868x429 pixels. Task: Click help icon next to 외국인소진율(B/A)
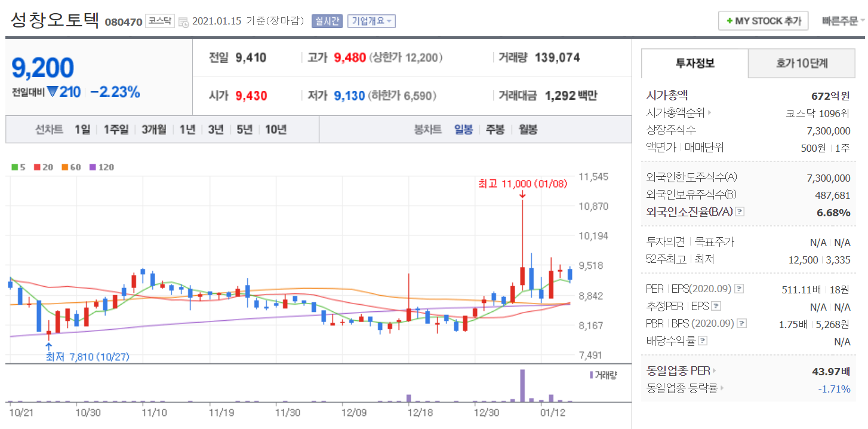pyautogui.click(x=740, y=212)
